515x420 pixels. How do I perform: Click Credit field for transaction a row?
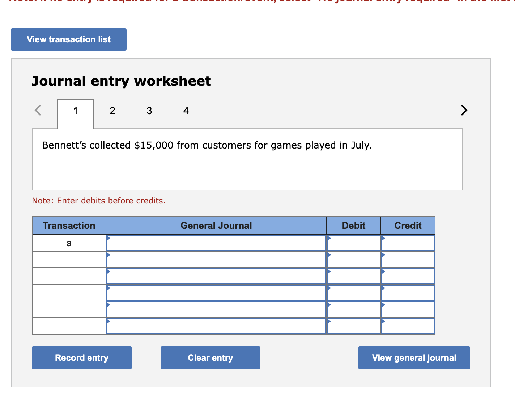pos(408,243)
